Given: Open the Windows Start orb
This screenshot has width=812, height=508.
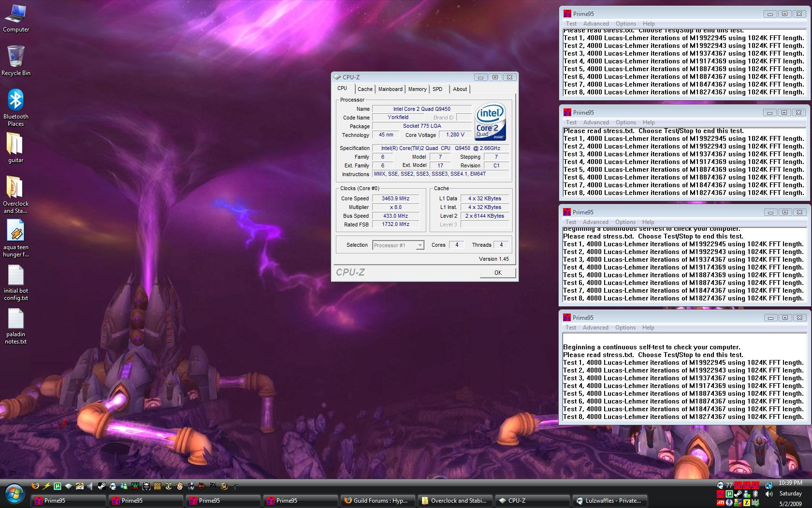Looking at the screenshot, I should click(15, 494).
